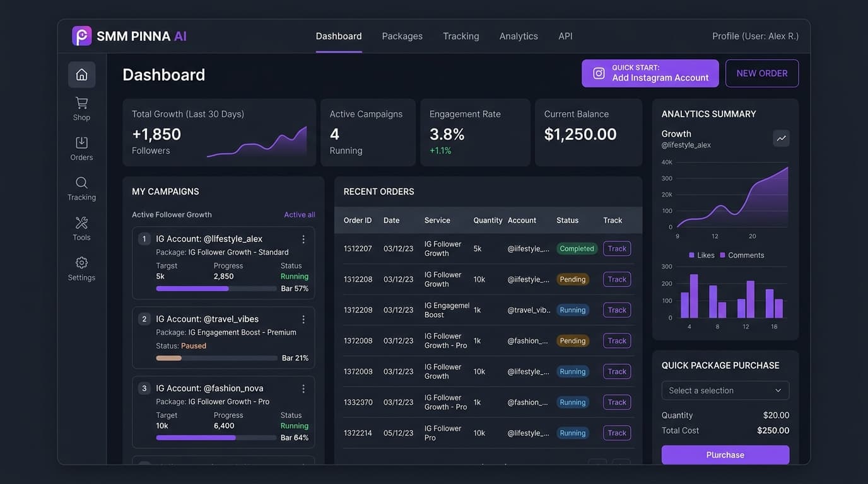Image resolution: width=868 pixels, height=484 pixels.
Task: Open the Orders icon in sidebar
Action: 81,142
